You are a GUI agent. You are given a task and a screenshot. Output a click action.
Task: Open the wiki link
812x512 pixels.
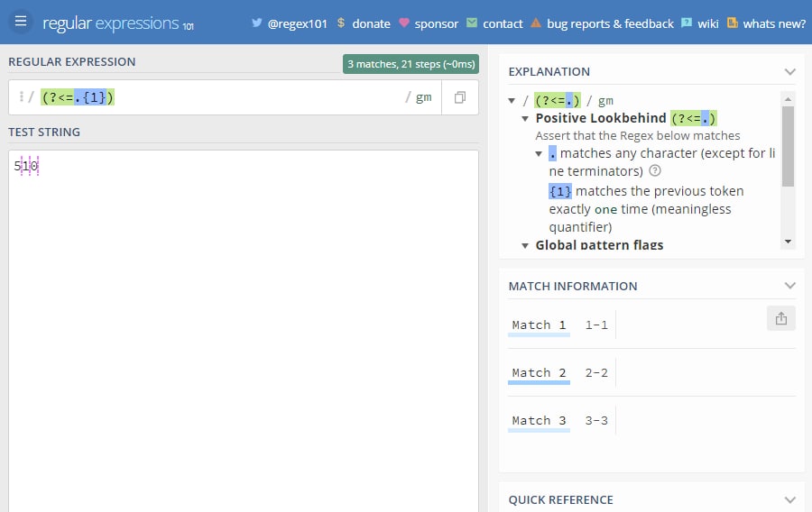(708, 23)
